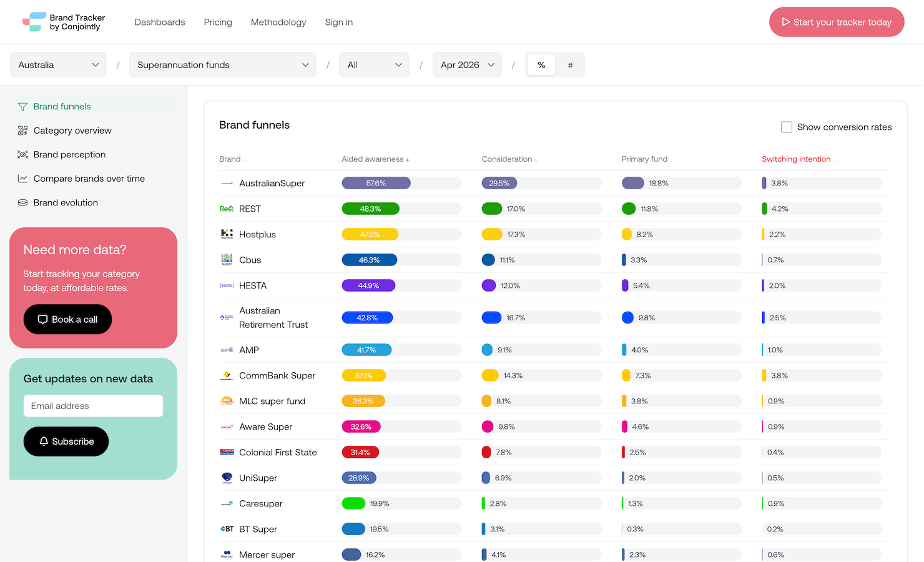The image size is (924, 562).
Task: Click HESTA 44.9% awareness bar
Action: coord(368,285)
